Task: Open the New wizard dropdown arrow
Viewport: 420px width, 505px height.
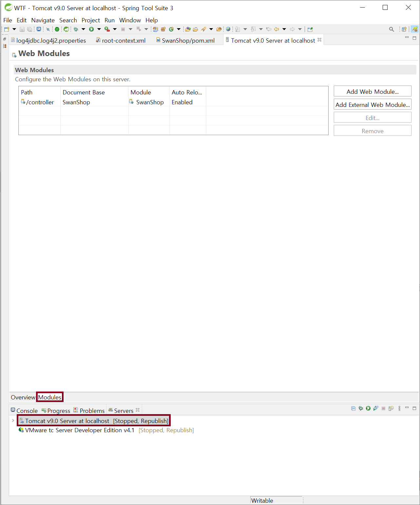Action: tap(14, 29)
